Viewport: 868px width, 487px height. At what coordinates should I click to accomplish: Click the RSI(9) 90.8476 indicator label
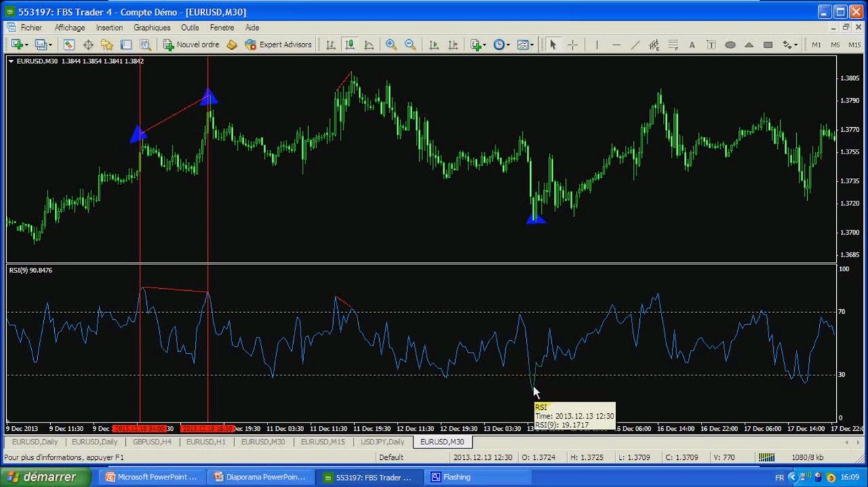tap(30, 270)
